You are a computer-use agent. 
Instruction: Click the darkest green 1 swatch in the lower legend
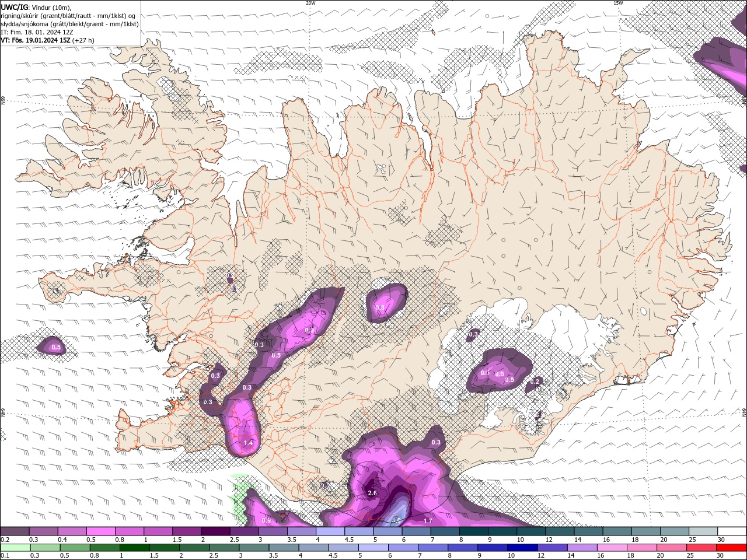(134, 548)
